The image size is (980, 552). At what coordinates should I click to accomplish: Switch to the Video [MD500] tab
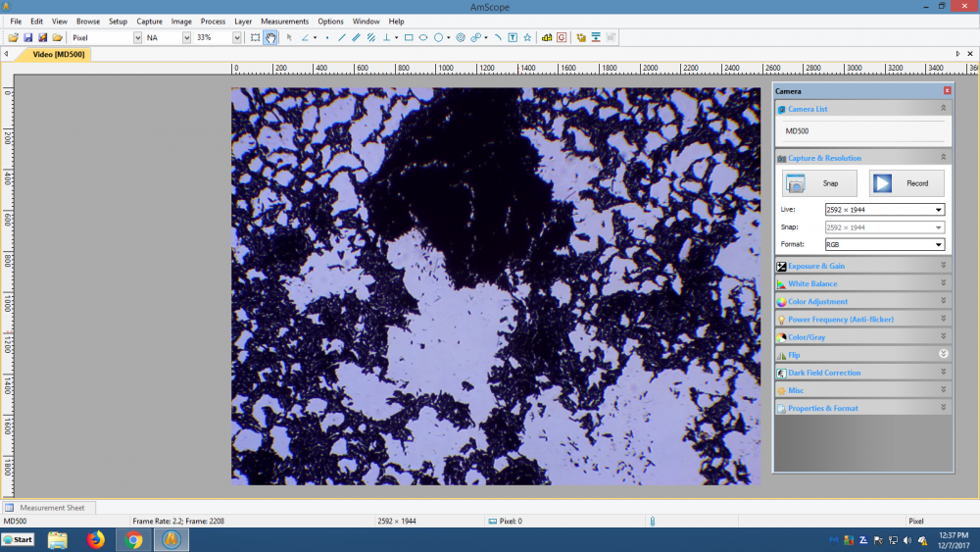pos(57,54)
